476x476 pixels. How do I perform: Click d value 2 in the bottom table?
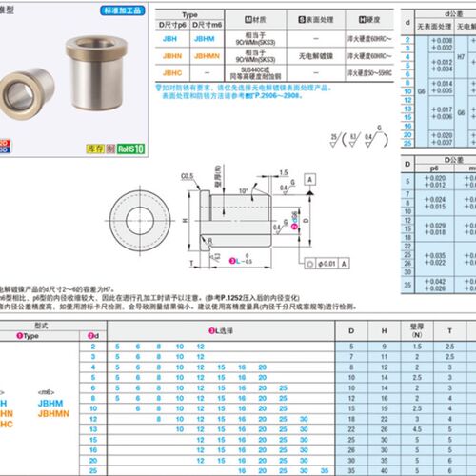93,347
